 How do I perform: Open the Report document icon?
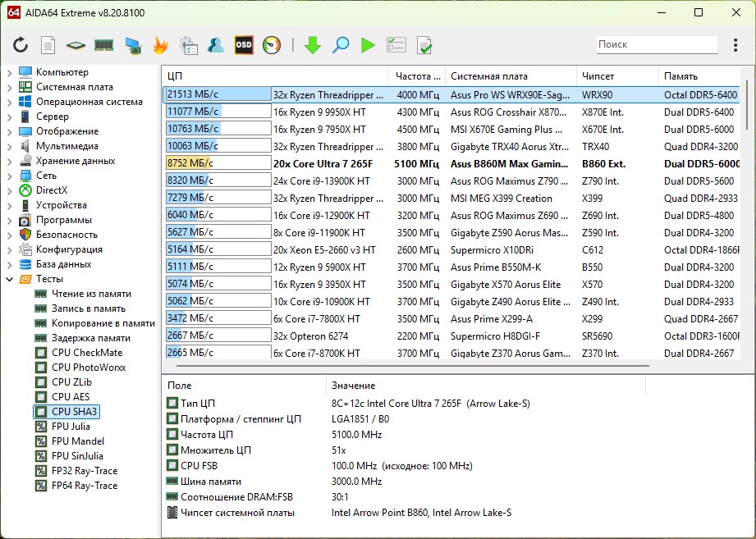point(48,45)
